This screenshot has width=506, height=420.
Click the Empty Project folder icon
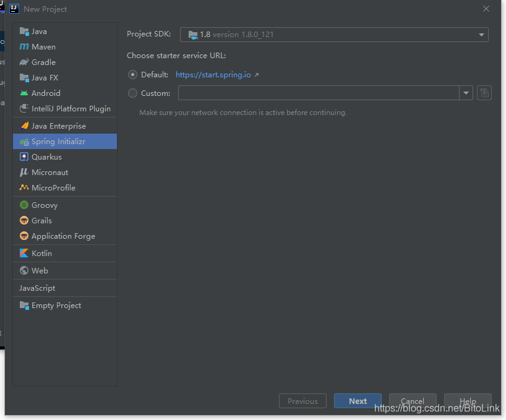point(24,305)
